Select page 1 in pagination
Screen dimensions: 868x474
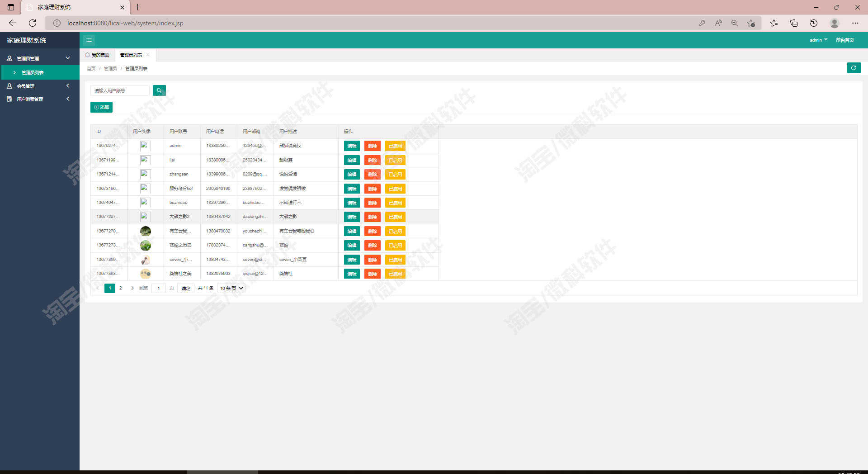[x=110, y=288]
